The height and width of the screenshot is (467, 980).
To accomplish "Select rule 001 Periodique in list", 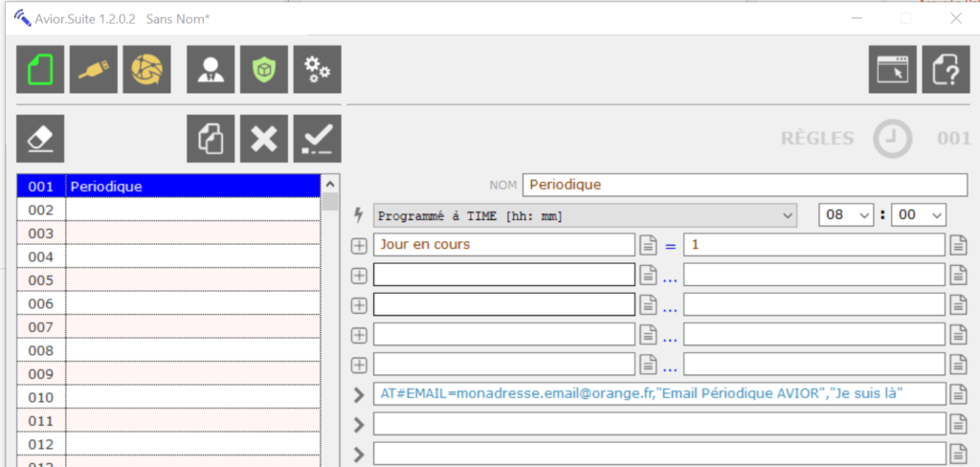I will click(167, 187).
